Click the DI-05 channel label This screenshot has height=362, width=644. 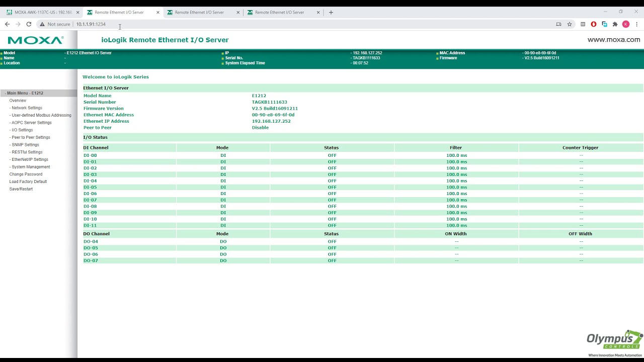point(90,187)
